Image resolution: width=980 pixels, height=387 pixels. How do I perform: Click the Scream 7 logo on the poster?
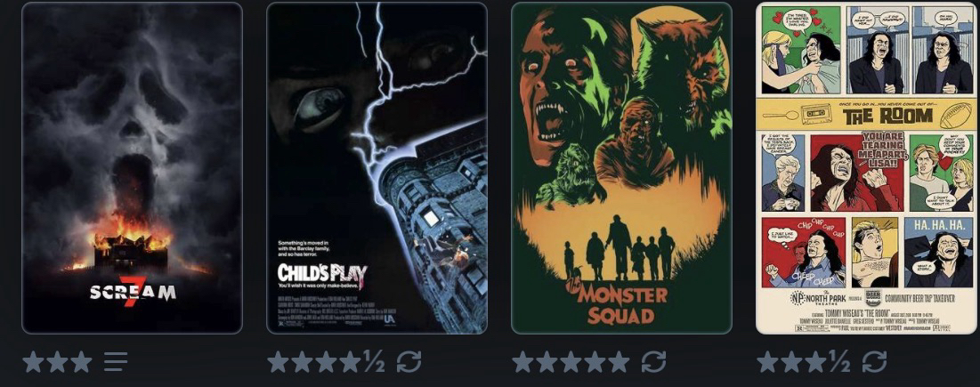[x=133, y=292]
